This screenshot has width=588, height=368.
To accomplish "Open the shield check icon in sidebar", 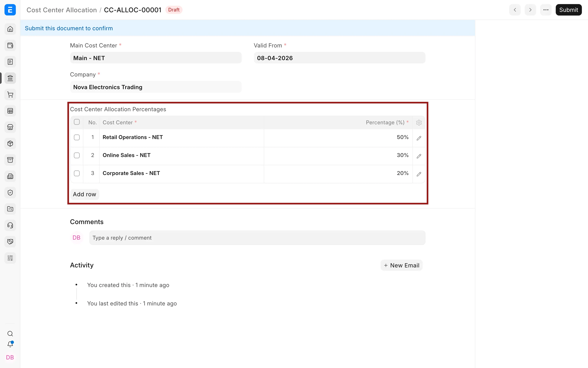I will 10,193.
